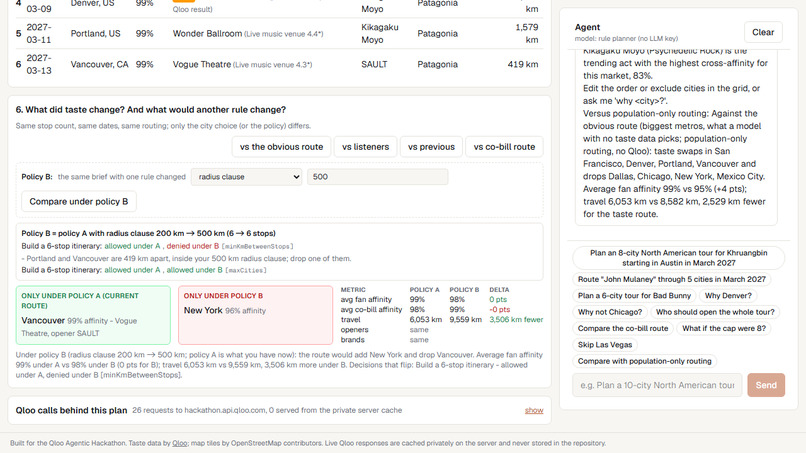Viewport: 806px width, 453px height.
Task: Click the 'model: rule planner' label under Agent
Action: [x=626, y=39]
